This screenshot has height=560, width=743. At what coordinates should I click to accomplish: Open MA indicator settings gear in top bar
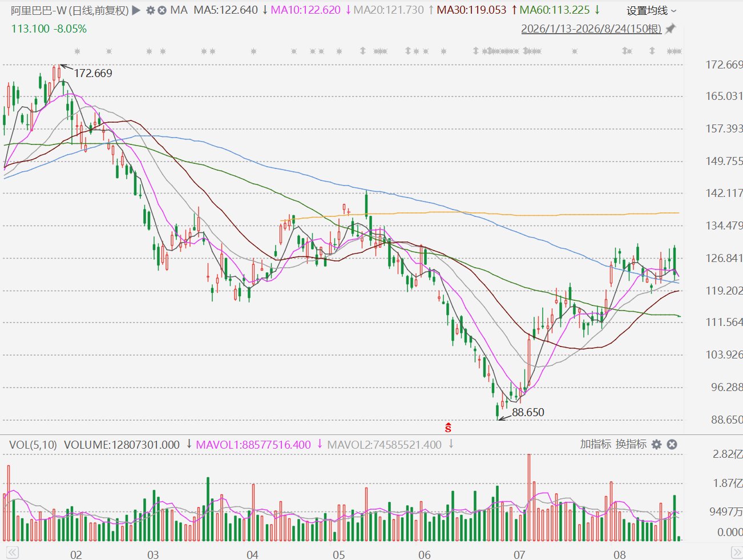click(x=151, y=10)
